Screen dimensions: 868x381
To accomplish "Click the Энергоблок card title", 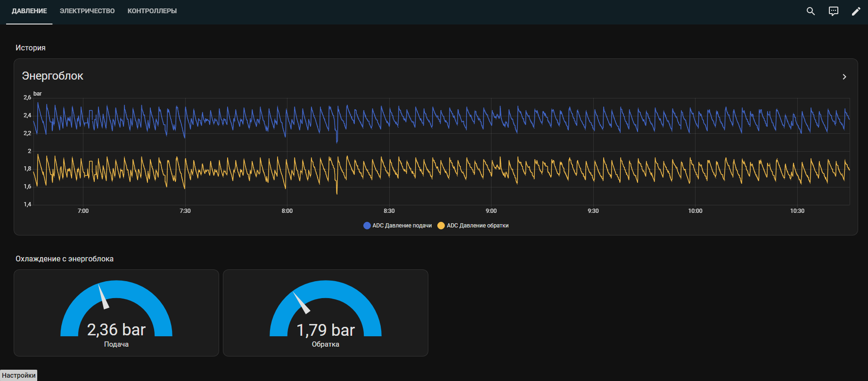I will click(x=53, y=76).
